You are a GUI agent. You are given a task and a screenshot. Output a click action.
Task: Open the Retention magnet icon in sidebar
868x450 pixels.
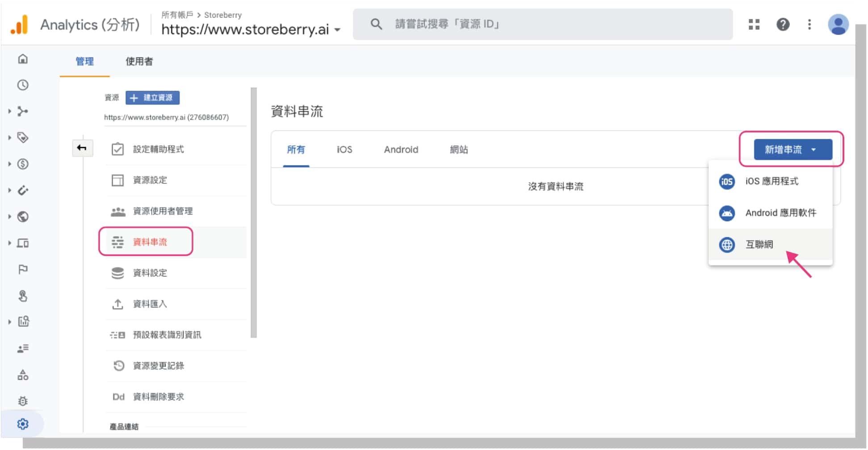coord(23,190)
